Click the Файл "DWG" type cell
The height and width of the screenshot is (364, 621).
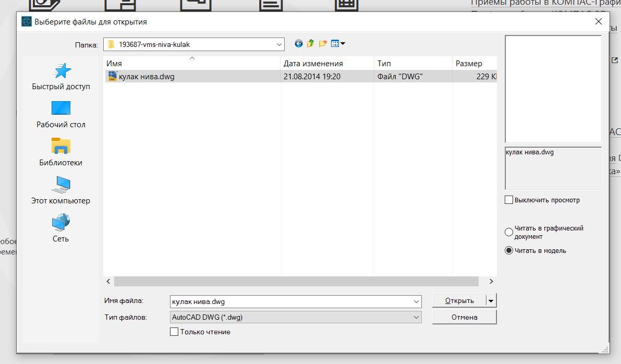(x=400, y=77)
